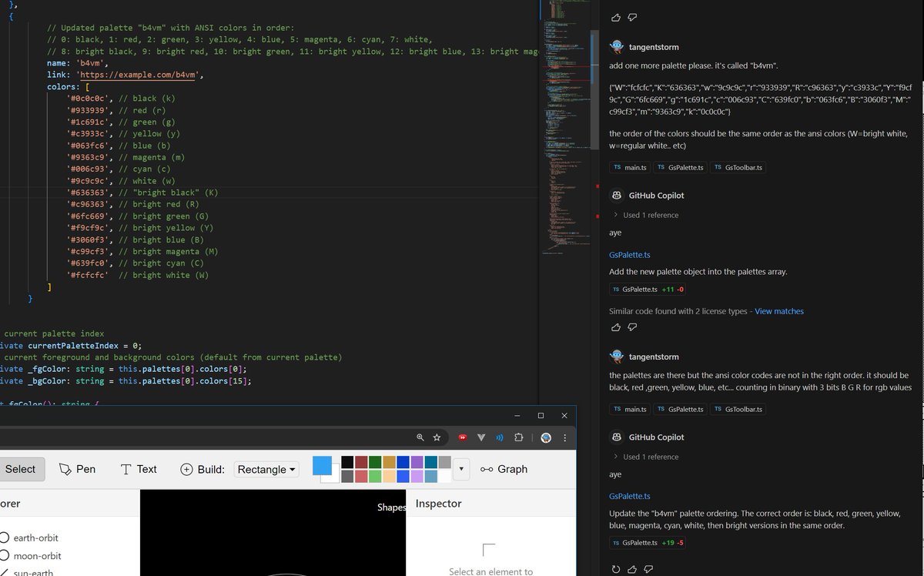Screen dimensions: 924x576
Task: Pick the purple swatch in the top row
Action: [x=417, y=462]
